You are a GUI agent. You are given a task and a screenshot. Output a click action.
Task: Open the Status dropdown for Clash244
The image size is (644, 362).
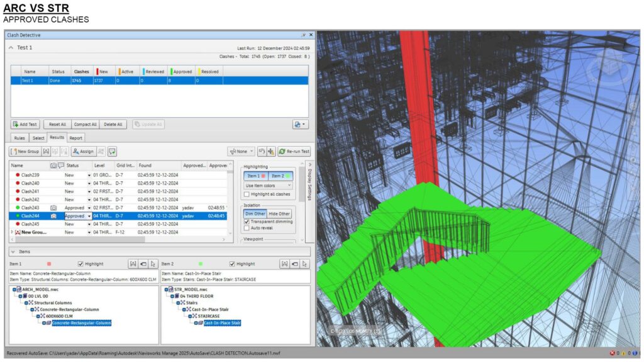pyautogui.click(x=89, y=216)
